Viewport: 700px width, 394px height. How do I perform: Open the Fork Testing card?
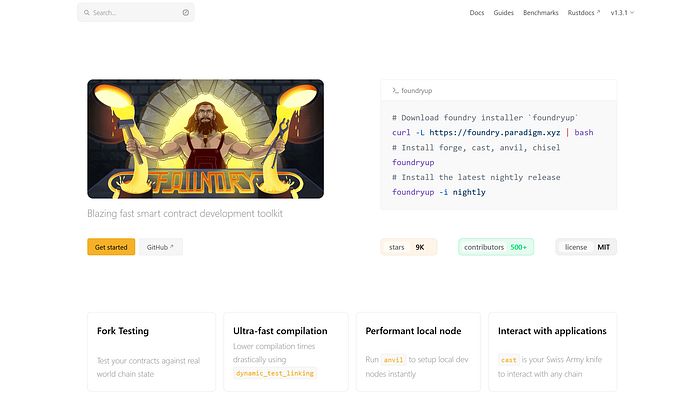pyautogui.click(x=151, y=352)
